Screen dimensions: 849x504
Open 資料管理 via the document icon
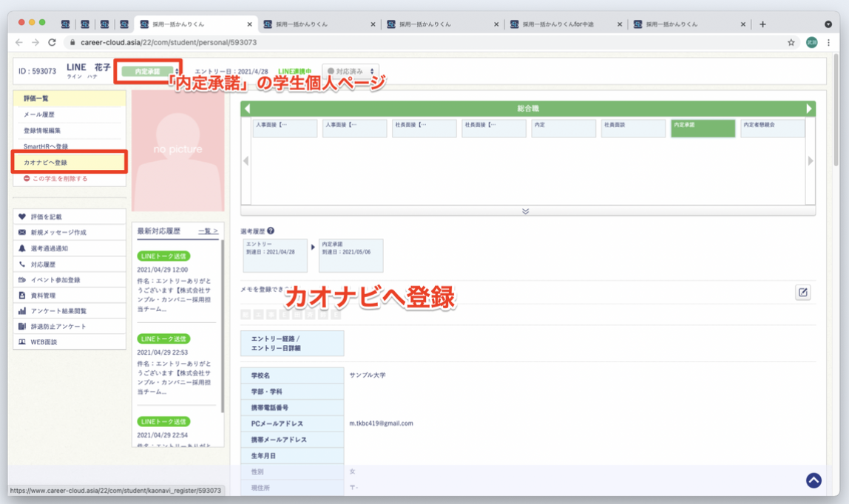pos(21,295)
